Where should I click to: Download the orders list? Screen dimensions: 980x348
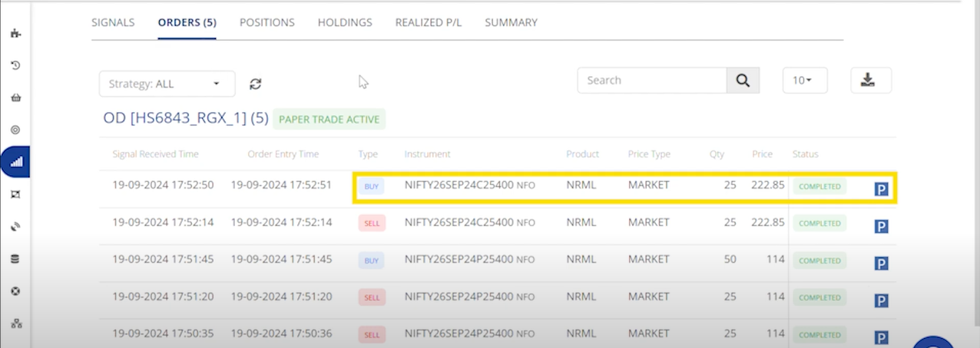(x=870, y=81)
